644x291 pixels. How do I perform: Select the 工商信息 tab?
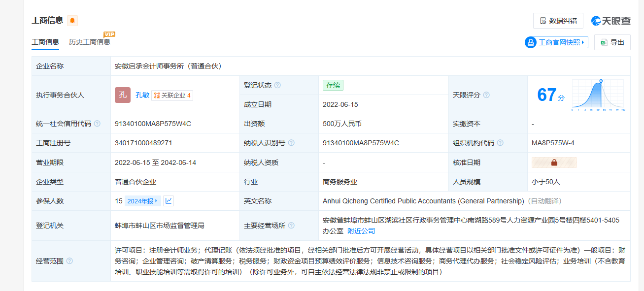point(45,42)
